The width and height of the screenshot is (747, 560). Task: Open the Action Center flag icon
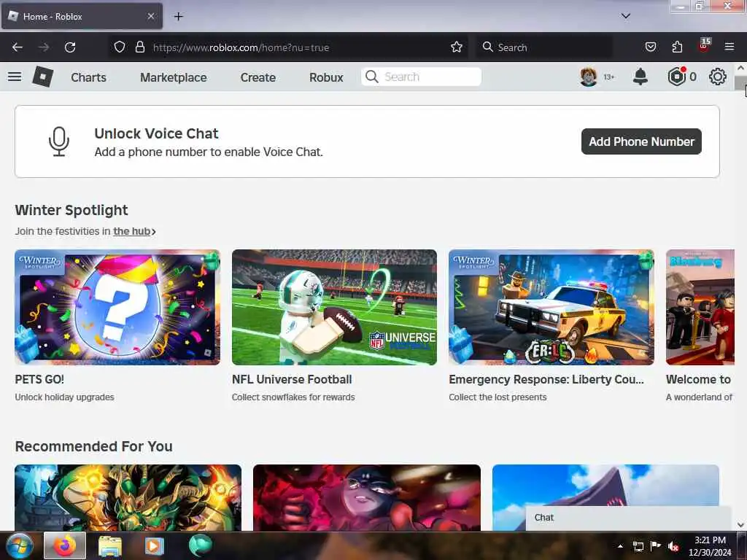656,546
